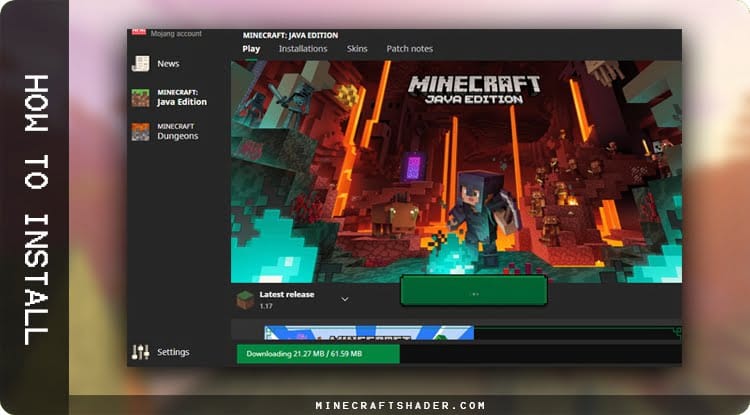Open the Settings label

point(173,352)
